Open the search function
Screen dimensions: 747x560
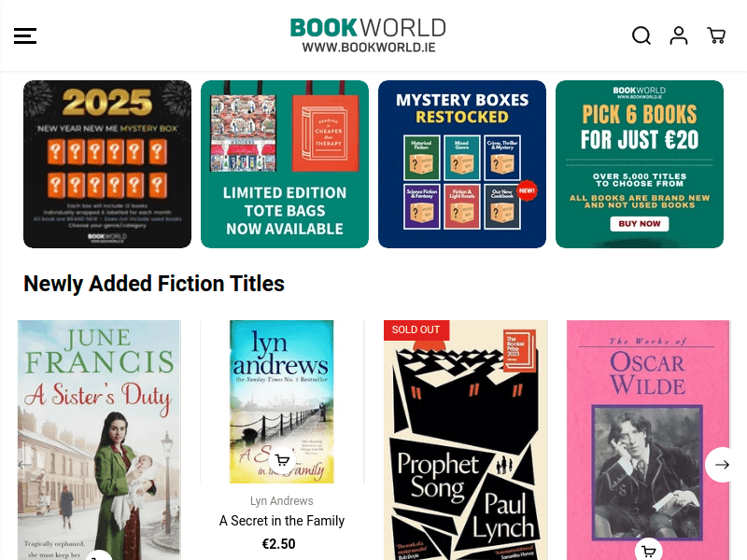[x=641, y=35]
